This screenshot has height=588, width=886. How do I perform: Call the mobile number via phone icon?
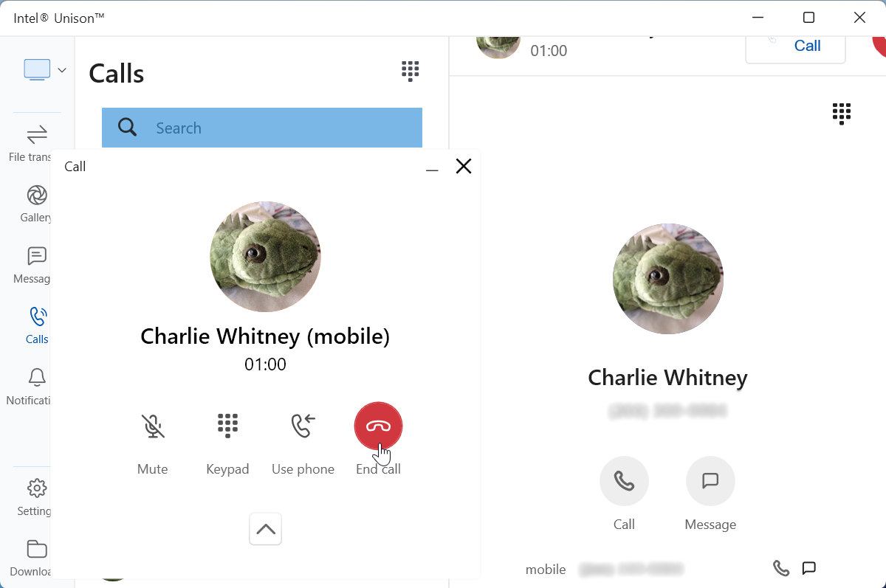[x=781, y=568]
